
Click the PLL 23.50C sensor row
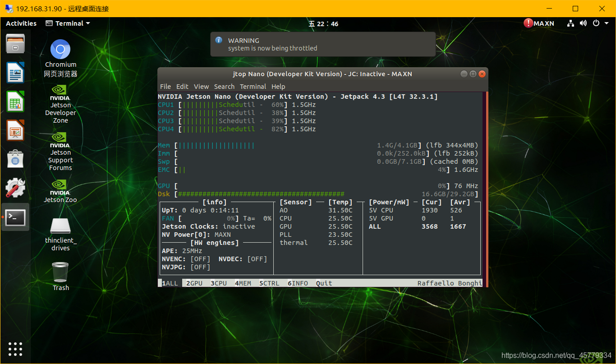pyautogui.click(x=316, y=235)
